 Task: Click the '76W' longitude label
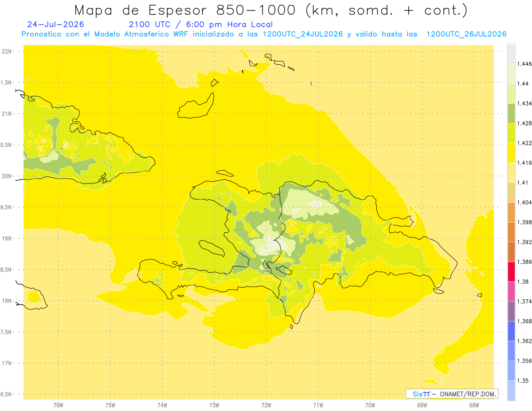coord(58,405)
